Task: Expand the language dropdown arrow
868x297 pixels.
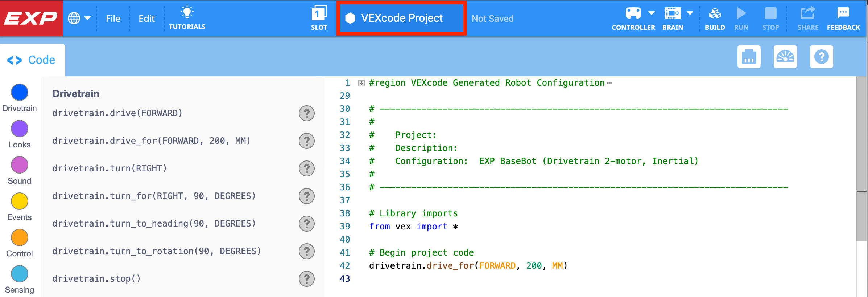Action: [87, 18]
